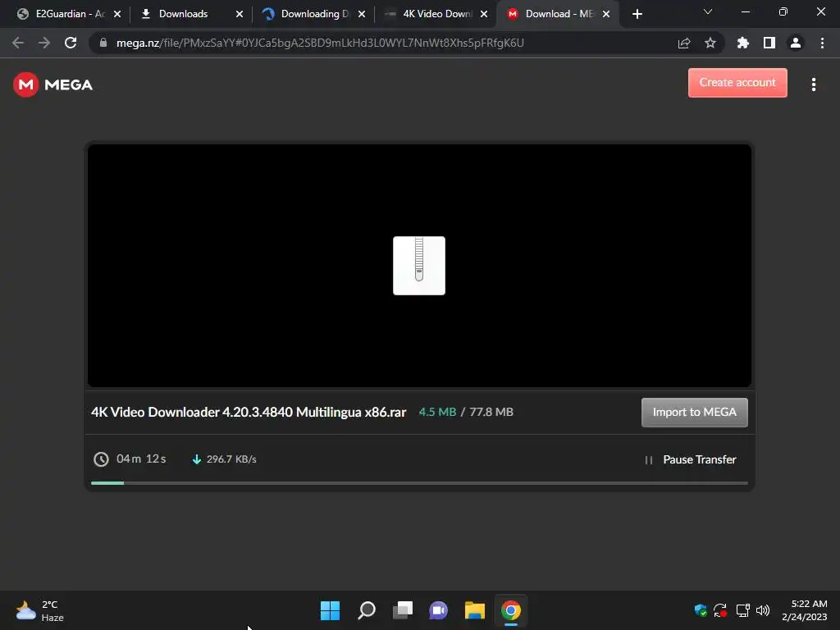Click the mega.nz address bar URL
The width and height of the screenshot is (840, 630).
[x=320, y=43]
